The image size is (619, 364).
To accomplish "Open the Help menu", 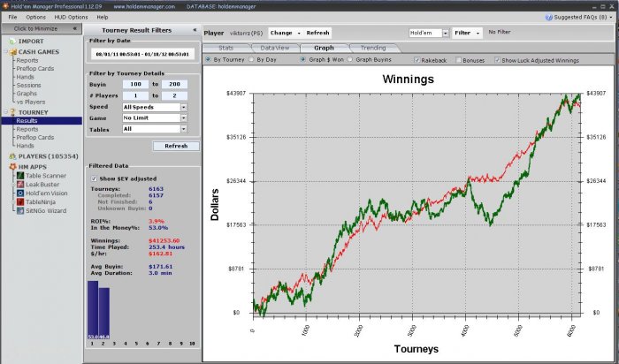I will pos(103,18).
